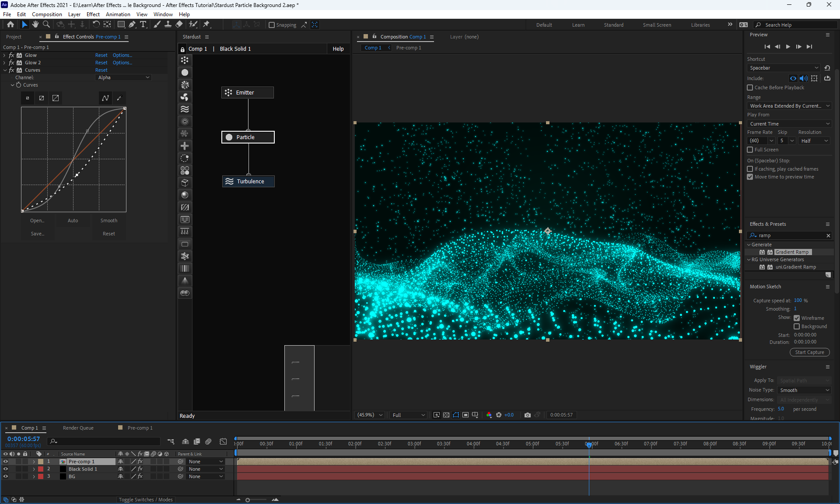Image resolution: width=840 pixels, height=504 pixels.
Task: Click the Start Capture button
Action: point(809,352)
